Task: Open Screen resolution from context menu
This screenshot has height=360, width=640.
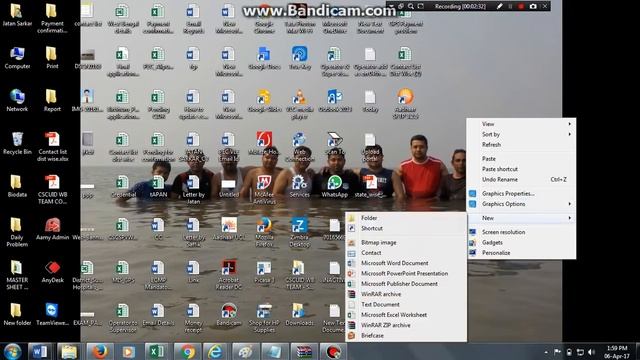Action: [x=521, y=232]
